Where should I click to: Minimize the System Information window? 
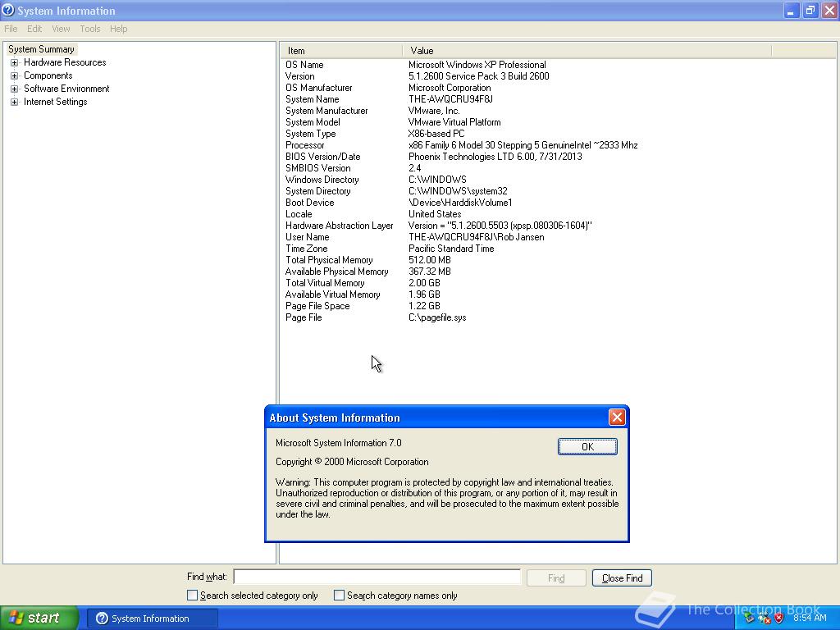tap(791, 11)
